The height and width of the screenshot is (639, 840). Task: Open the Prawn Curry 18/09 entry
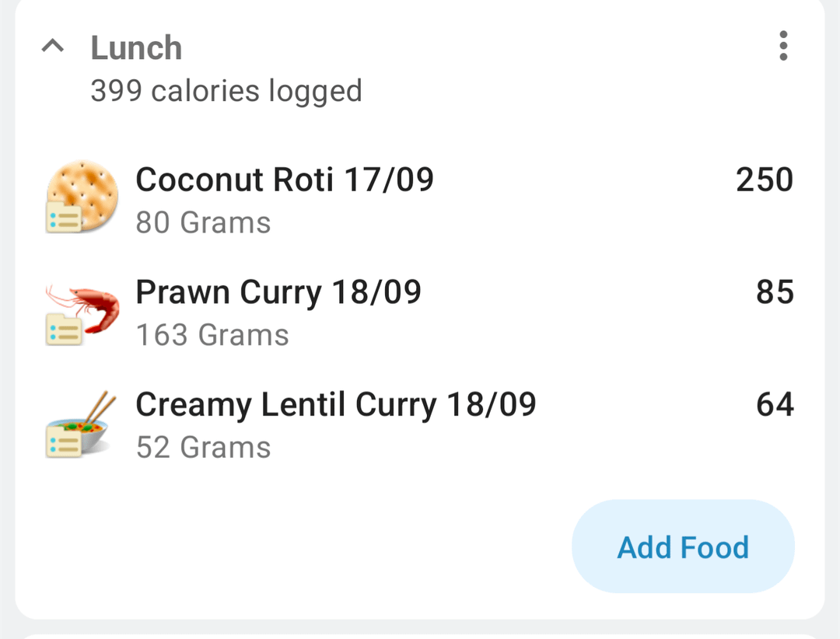[278, 293]
